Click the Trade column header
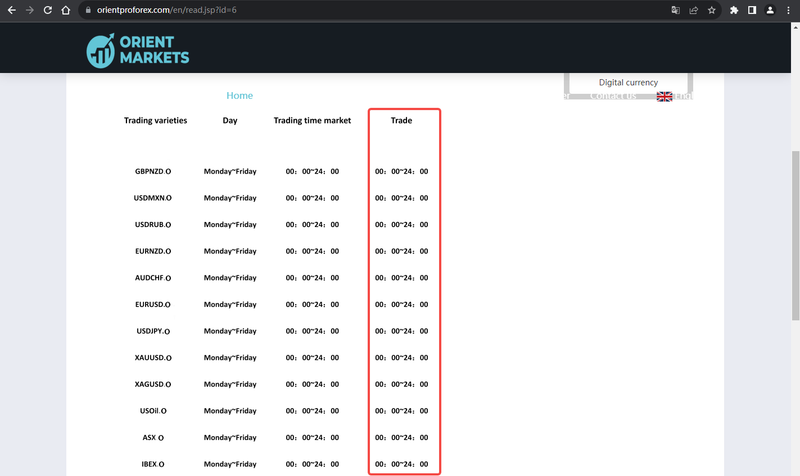 pos(402,120)
